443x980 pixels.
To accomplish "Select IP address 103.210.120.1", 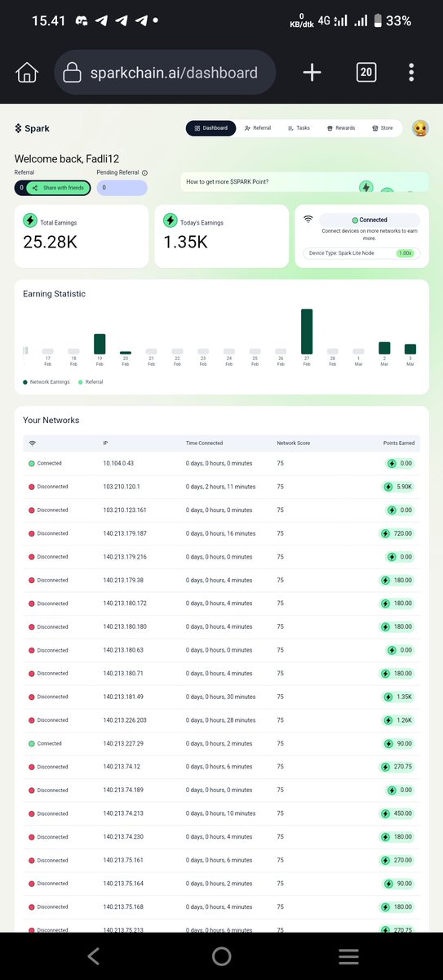I will (122, 487).
